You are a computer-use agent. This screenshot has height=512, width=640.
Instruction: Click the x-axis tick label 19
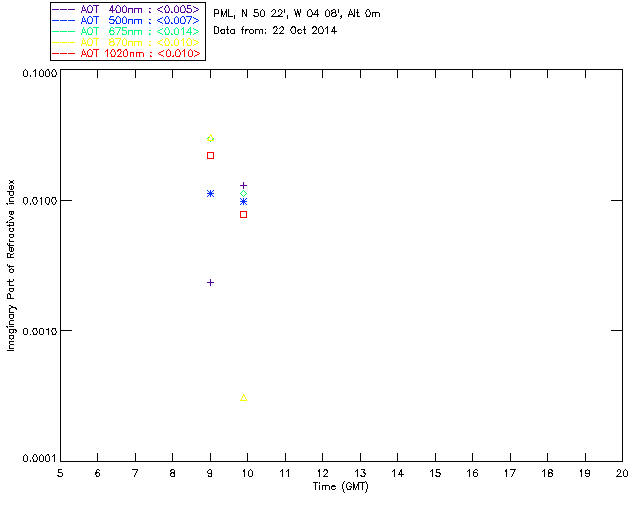[x=585, y=473]
